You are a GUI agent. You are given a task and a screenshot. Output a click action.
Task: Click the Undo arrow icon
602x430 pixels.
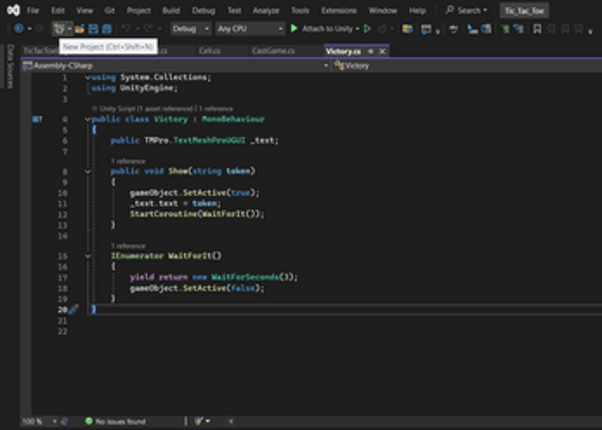[x=125, y=28]
